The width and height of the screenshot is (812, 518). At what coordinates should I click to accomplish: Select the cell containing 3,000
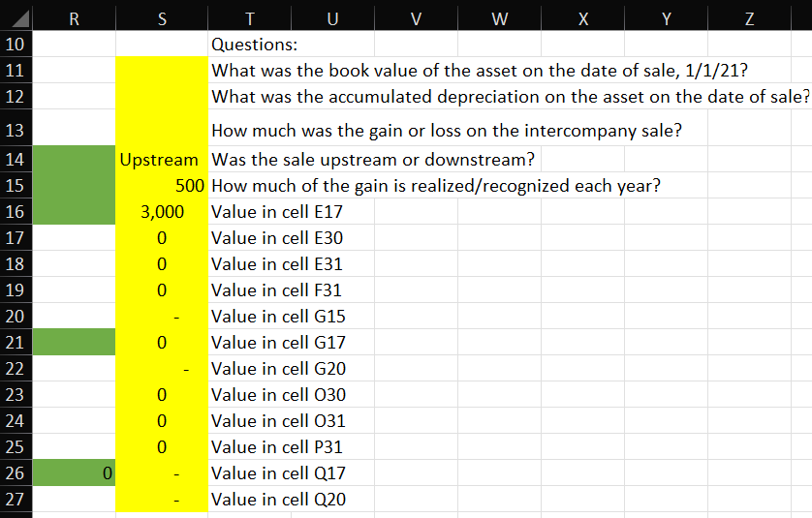tap(162, 212)
